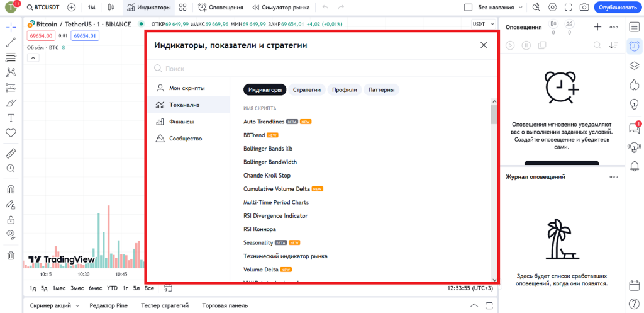The height and width of the screenshot is (313, 644).
Task: Create alert with plus icon
Action: (x=597, y=27)
